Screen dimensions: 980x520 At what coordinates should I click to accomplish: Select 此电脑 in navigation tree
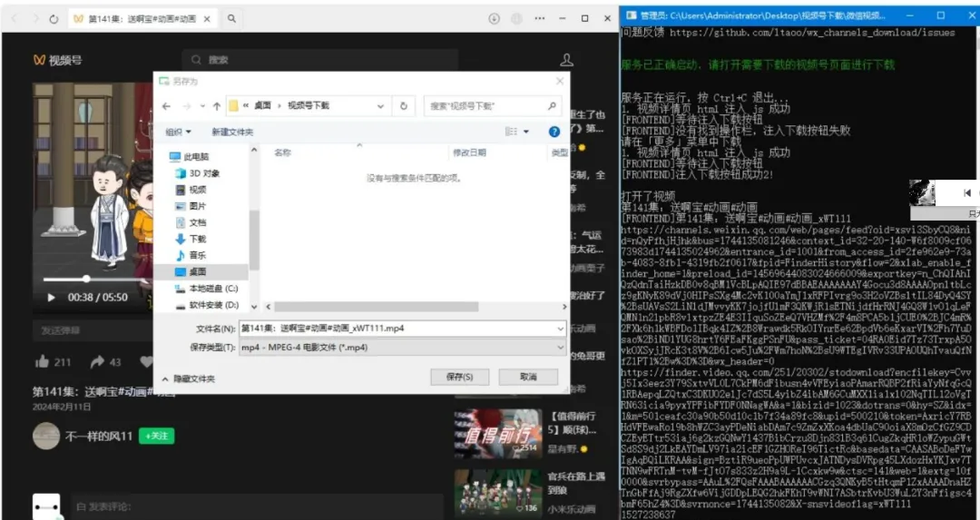pos(190,157)
